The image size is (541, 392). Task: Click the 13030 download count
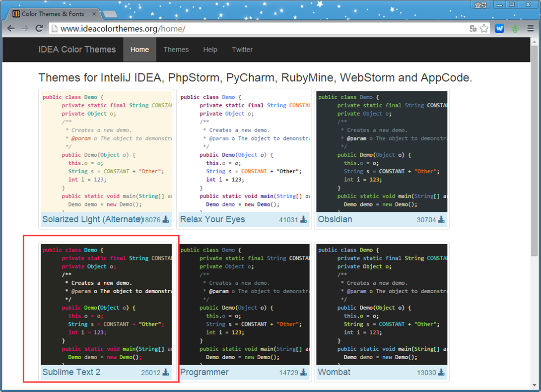(426, 373)
